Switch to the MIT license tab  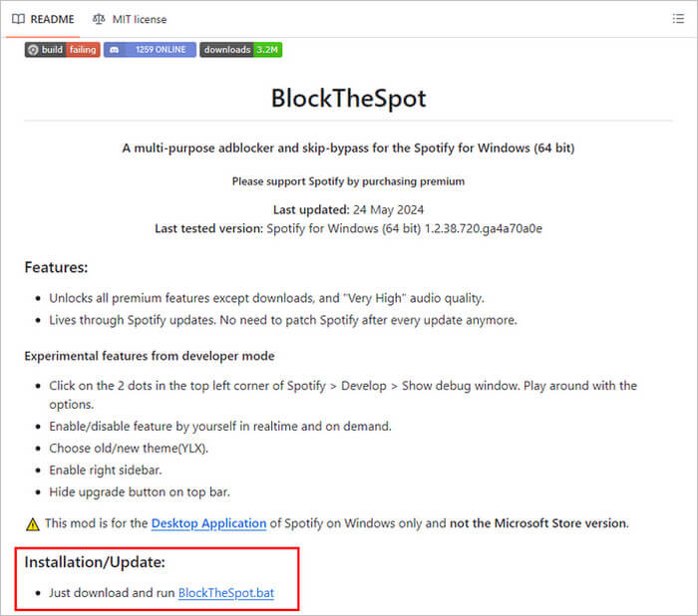pos(130,19)
